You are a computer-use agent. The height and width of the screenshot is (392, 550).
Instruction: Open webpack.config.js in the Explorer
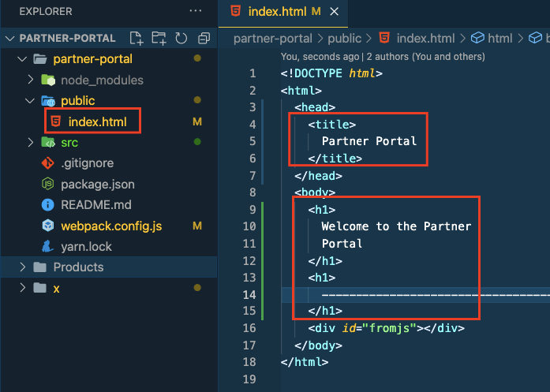[x=111, y=226]
